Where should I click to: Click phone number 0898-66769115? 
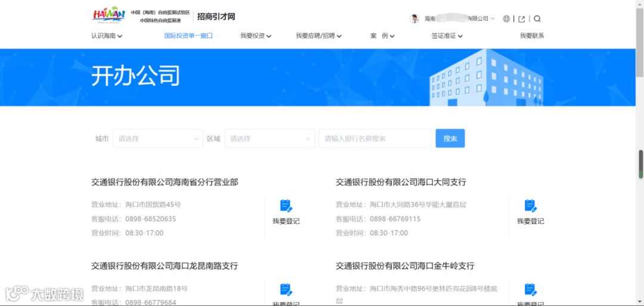pyautogui.click(x=395, y=219)
